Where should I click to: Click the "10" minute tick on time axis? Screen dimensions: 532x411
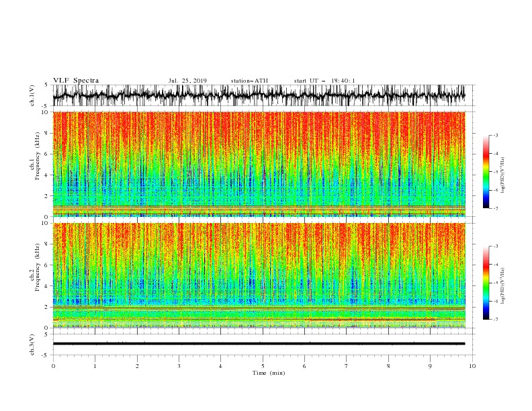tap(472, 366)
